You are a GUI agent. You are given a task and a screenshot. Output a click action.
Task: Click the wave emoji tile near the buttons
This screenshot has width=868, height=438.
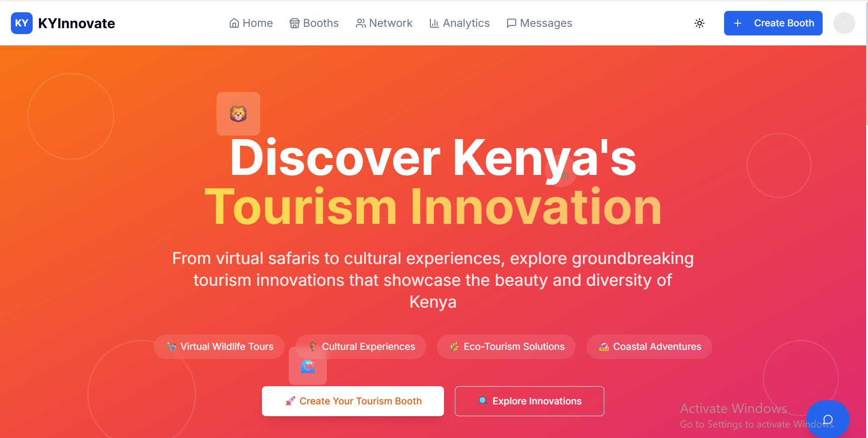point(308,367)
